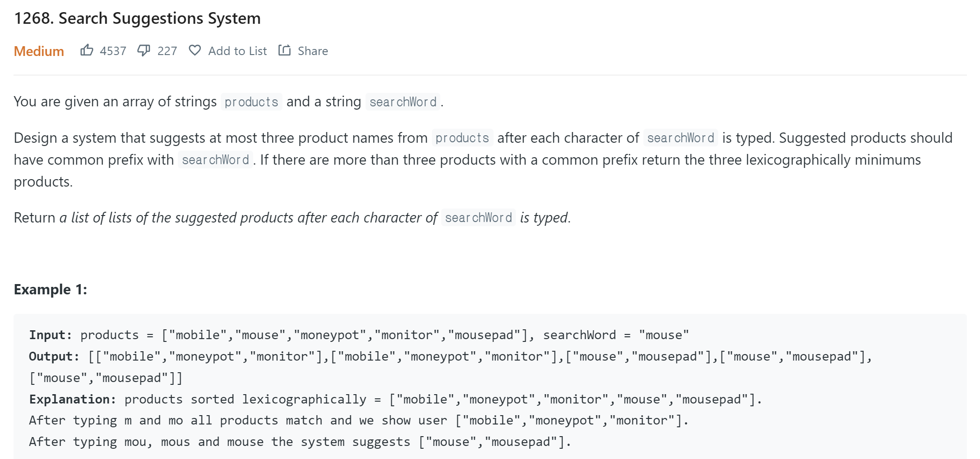This screenshot has width=980, height=459.
Task: Click the 4537 likes count
Action: click(x=113, y=51)
